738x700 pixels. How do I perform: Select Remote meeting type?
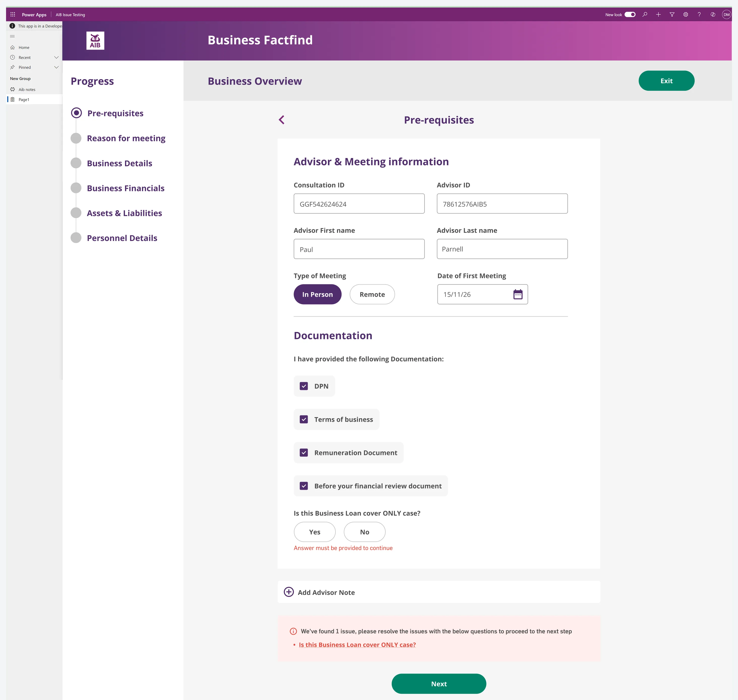coord(372,294)
